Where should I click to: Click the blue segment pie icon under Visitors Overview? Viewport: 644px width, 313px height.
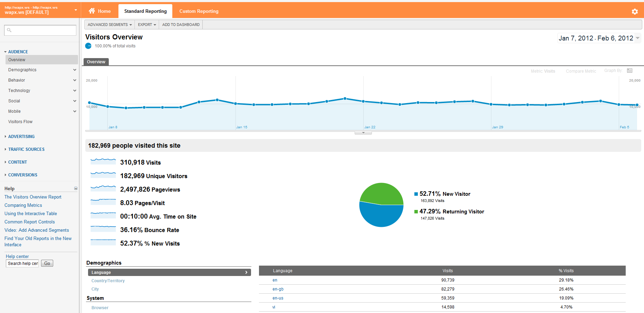pos(88,46)
